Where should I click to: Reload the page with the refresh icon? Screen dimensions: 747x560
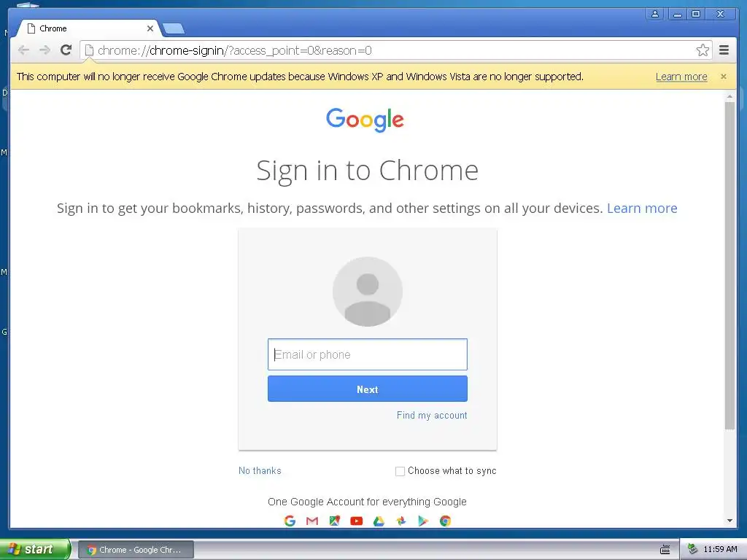pyautogui.click(x=66, y=50)
